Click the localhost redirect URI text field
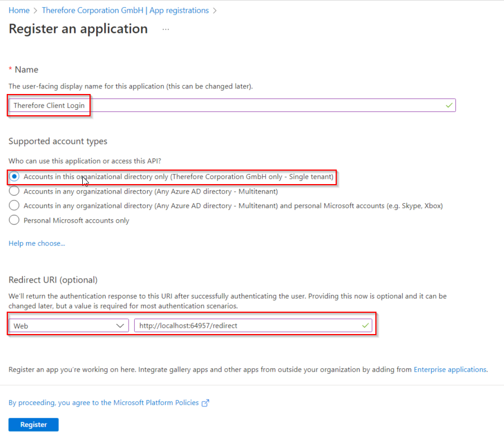This screenshot has width=504, height=437. tap(253, 326)
